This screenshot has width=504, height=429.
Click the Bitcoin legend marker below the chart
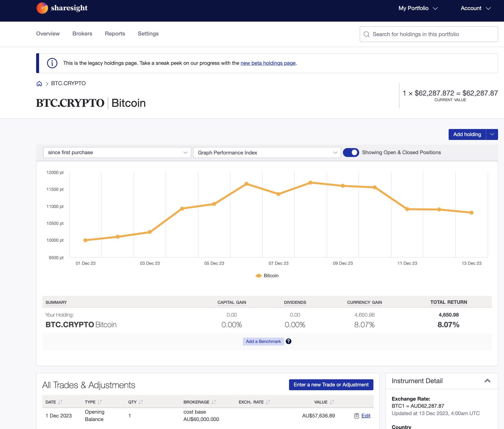pyautogui.click(x=259, y=275)
